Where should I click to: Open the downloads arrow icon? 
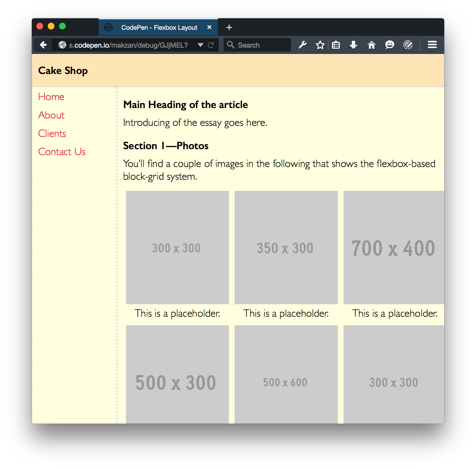pos(353,45)
